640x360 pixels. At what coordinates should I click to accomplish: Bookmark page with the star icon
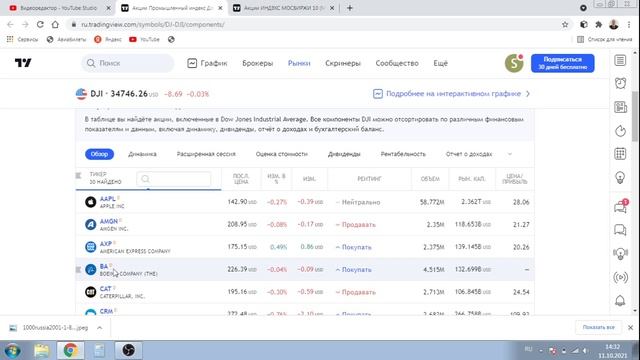565,24
